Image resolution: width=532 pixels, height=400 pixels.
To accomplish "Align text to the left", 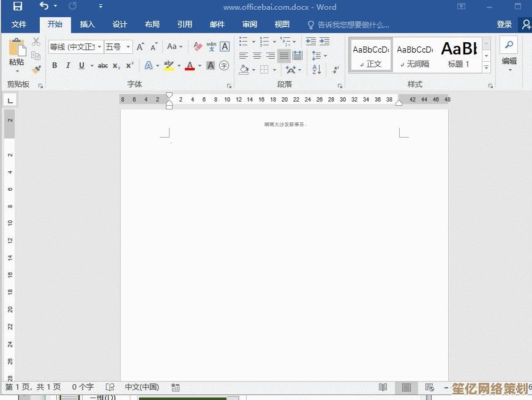I will (243, 56).
